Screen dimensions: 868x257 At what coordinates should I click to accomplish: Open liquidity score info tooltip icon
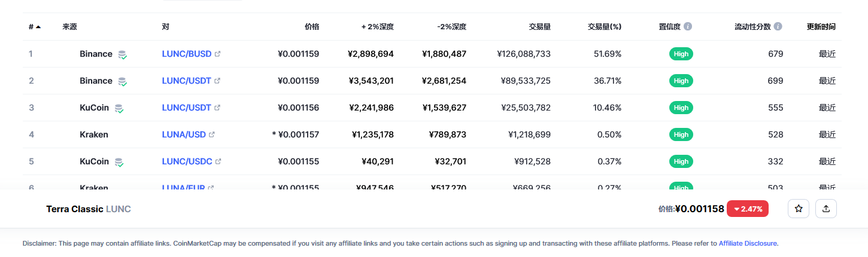point(778,27)
